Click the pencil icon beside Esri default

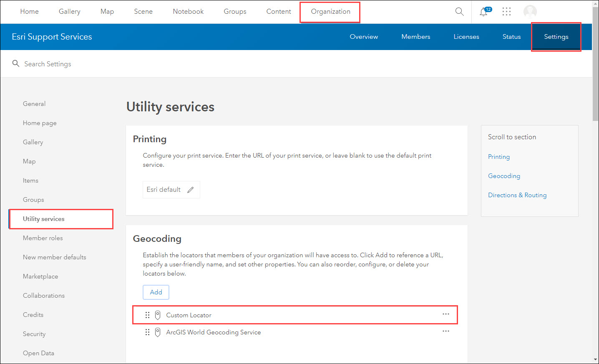[191, 190]
